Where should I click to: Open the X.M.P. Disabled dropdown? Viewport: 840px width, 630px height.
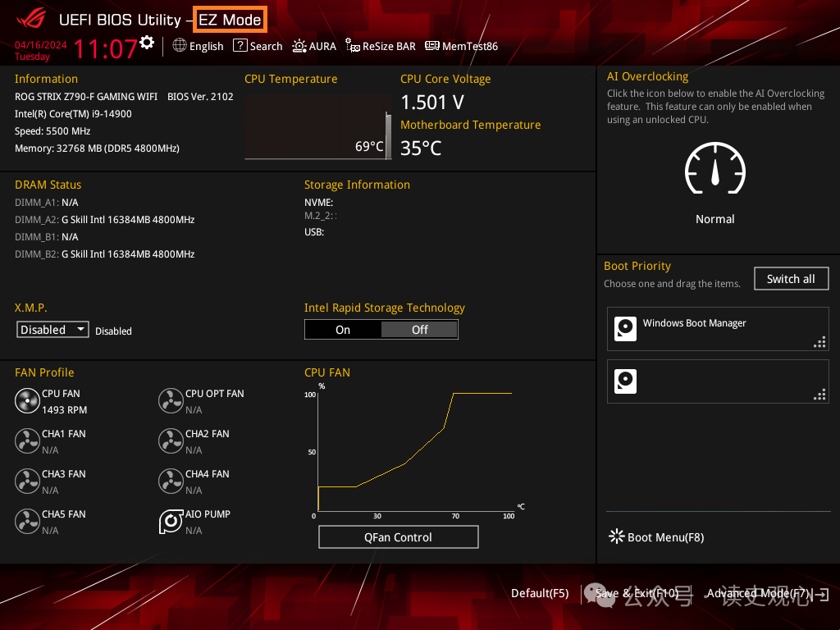point(52,330)
